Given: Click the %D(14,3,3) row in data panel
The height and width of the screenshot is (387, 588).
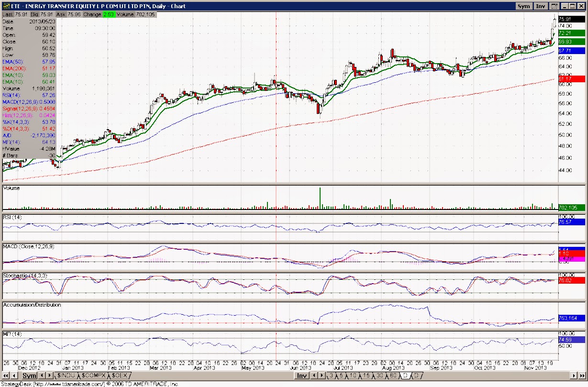Looking at the screenshot, I should click(29, 129).
